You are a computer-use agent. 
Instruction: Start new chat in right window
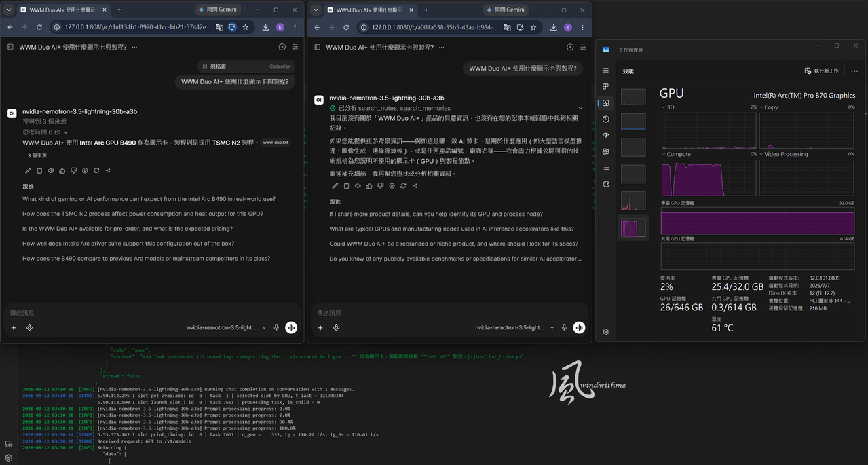[x=570, y=48]
